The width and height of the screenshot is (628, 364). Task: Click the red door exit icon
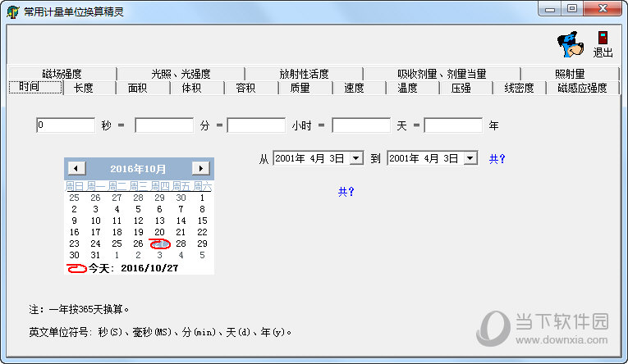(603, 38)
